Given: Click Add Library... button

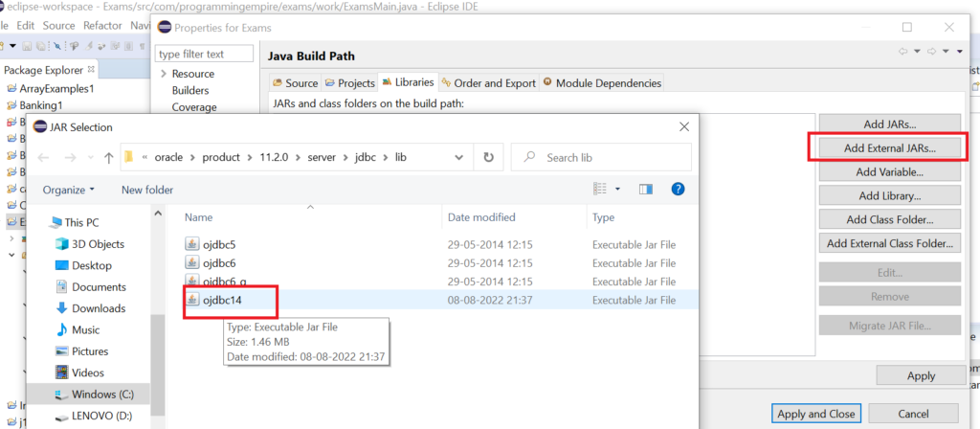Looking at the screenshot, I should pos(889,195).
